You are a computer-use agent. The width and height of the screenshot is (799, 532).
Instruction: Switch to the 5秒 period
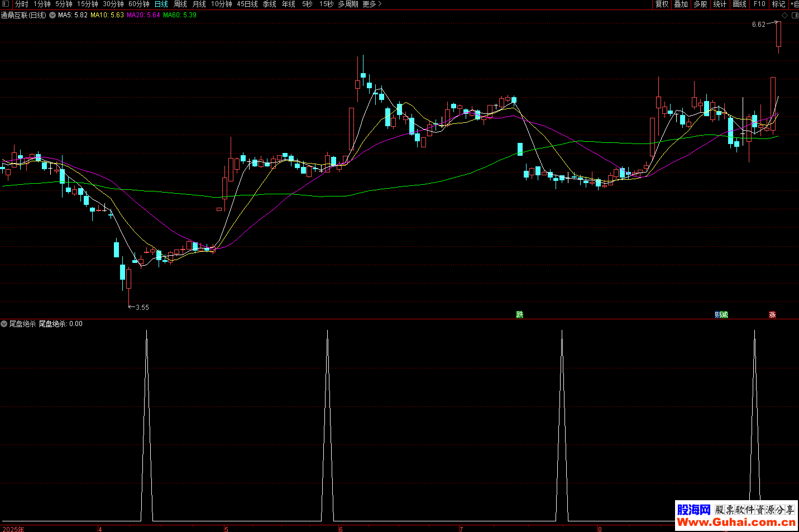pyautogui.click(x=307, y=4)
